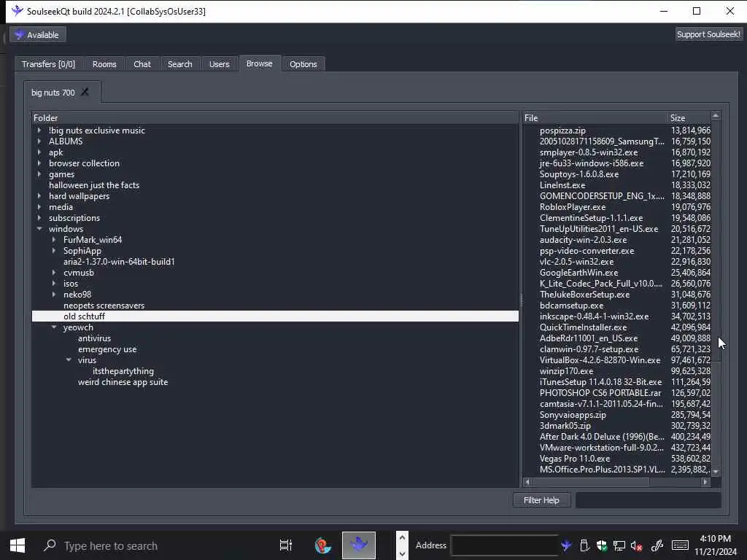
Task: Expand the !big nuts exclusive music folder
Action: tap(39, 131)
